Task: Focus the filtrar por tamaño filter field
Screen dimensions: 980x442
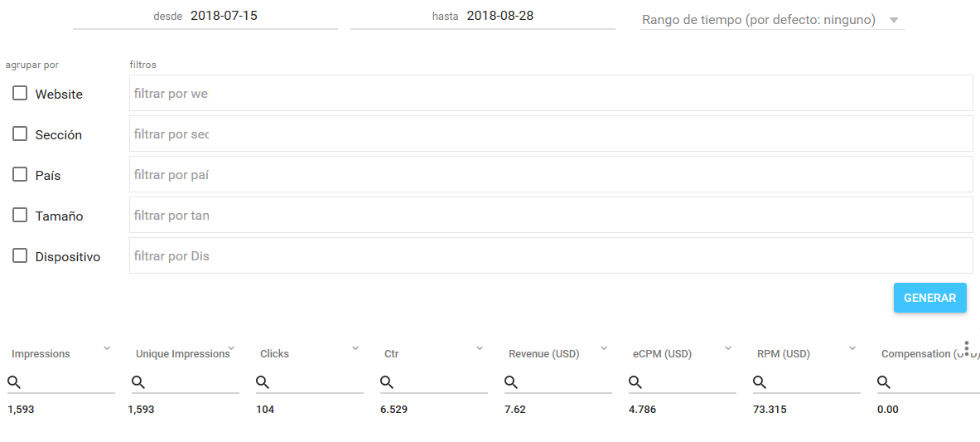Action: (550, 216)
